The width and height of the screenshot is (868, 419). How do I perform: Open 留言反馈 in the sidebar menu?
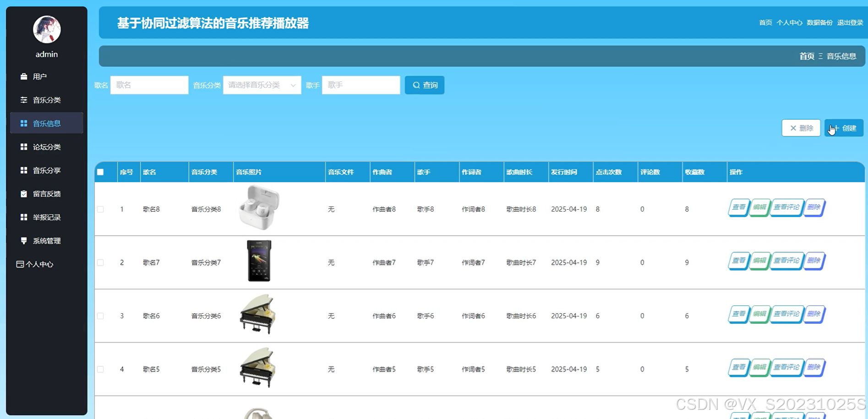(47, 194)
